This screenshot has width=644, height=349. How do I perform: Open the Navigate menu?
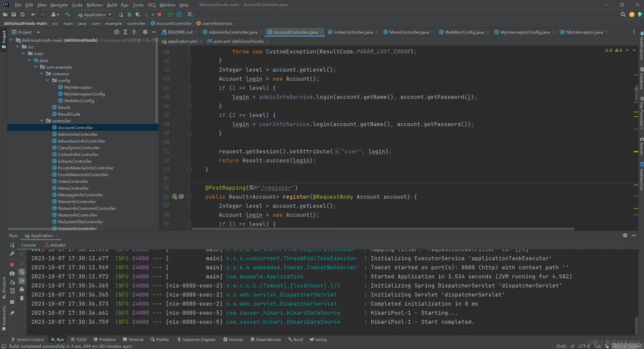click(x=59, y=5)
